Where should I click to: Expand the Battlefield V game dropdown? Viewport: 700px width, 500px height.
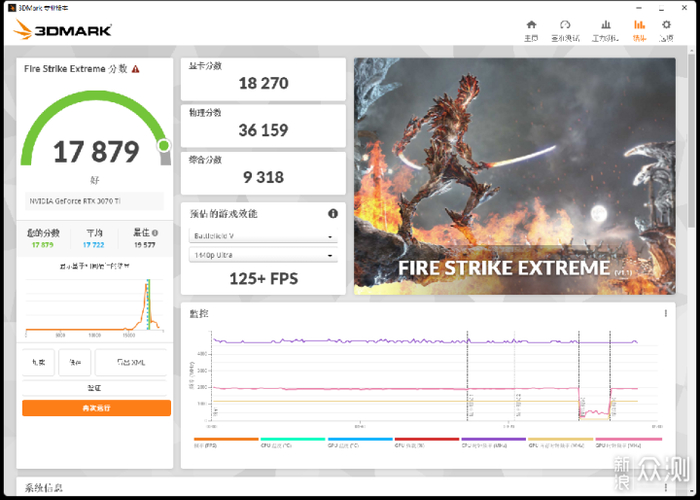[263, 237]
